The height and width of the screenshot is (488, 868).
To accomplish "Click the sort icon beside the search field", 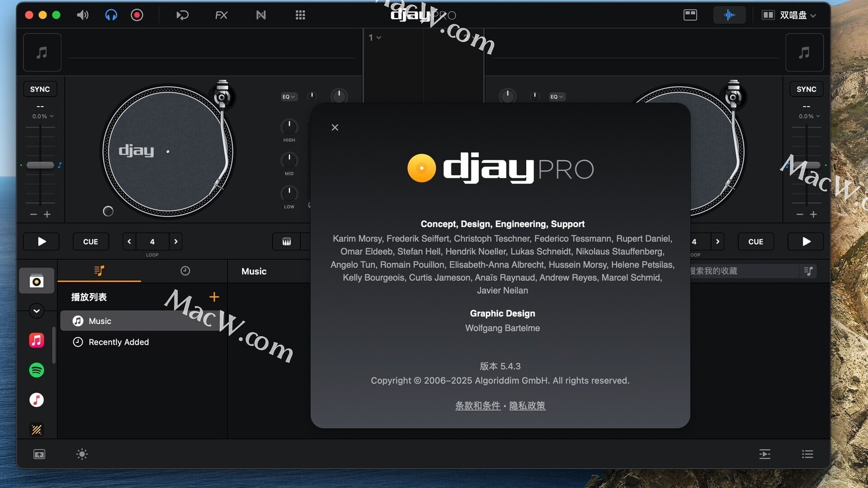I will coord(809,271).
